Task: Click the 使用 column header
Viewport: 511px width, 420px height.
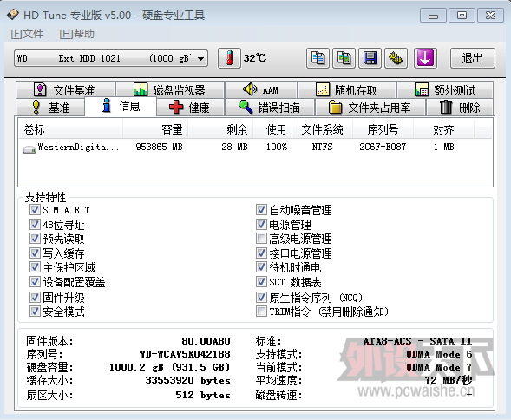Action: pyautogui.click(x=272, y=129)
